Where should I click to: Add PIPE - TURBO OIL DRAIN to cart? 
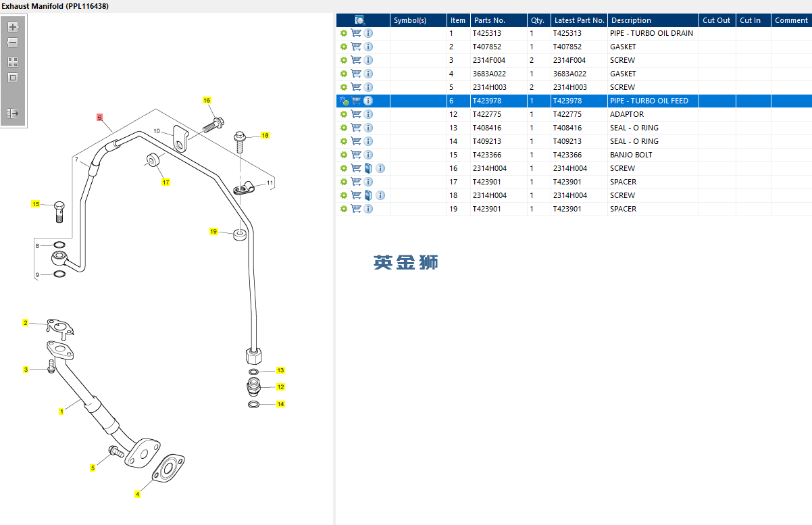356,33
